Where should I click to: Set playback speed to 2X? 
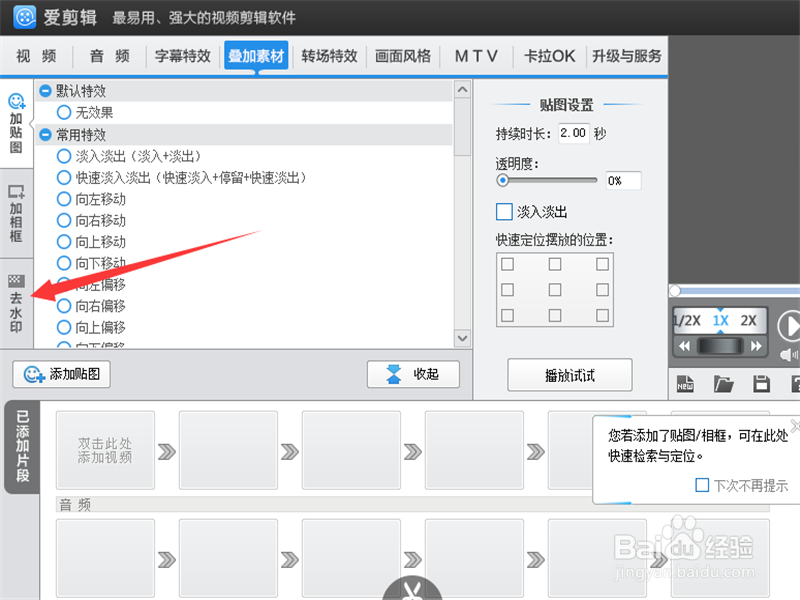(x=748, y=320)
